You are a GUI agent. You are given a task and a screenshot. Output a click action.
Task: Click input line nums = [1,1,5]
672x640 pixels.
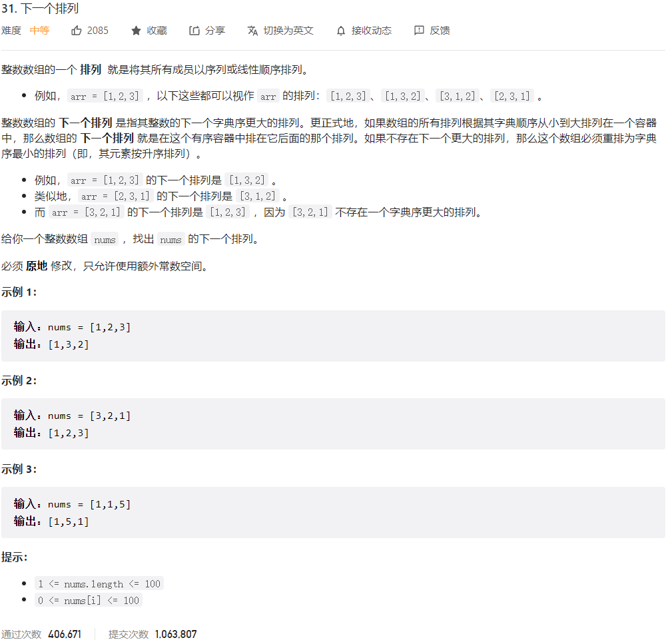(x=72, y=504)
